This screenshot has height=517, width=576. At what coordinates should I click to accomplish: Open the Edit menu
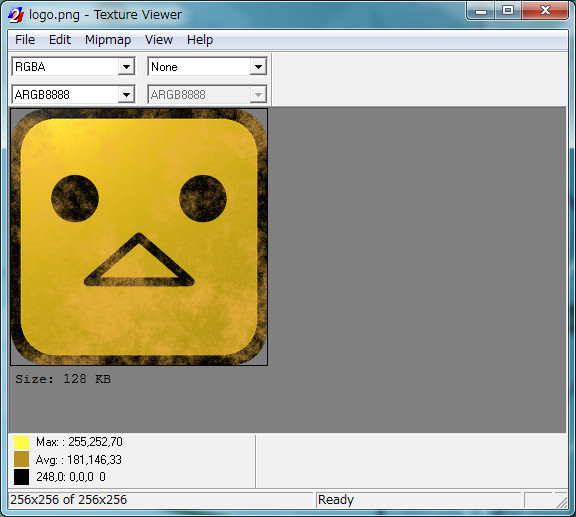pos(60,40)
